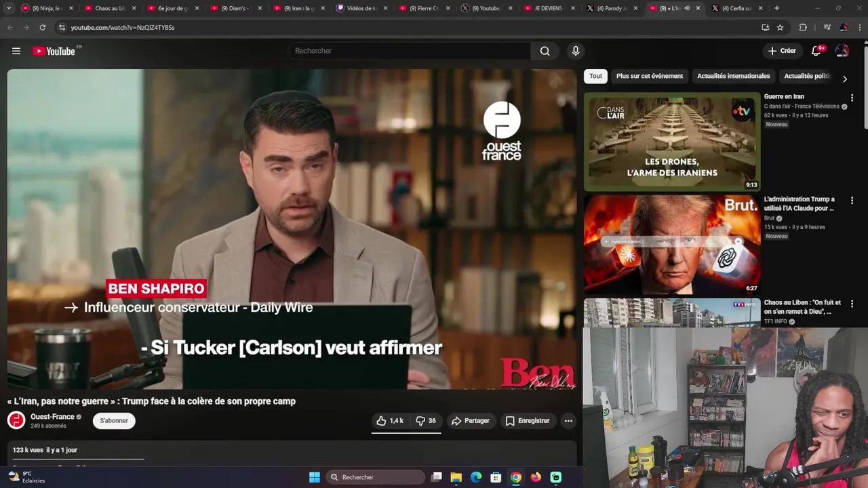868x488 pixels.
Task: Close the 'Diam's' browser tab
Action: 260,8
